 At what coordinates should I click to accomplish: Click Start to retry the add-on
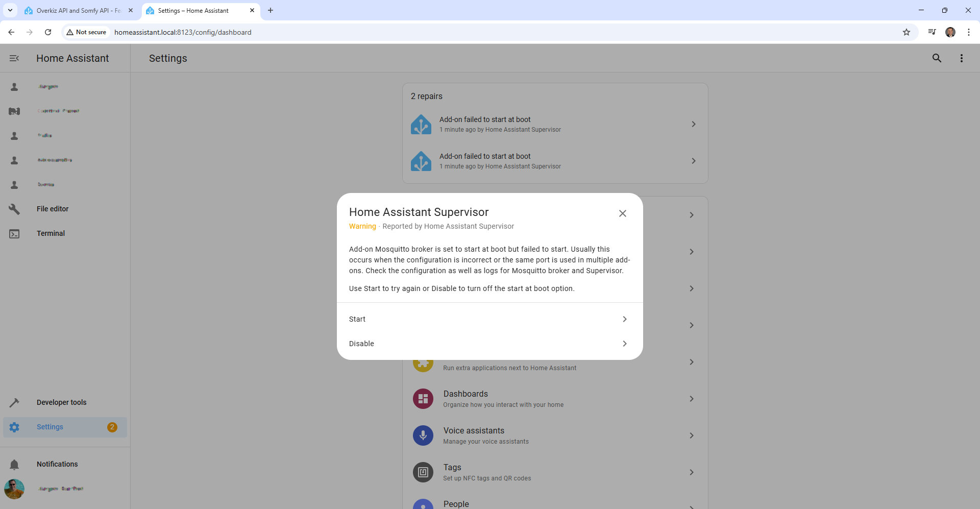coord(489,319)
